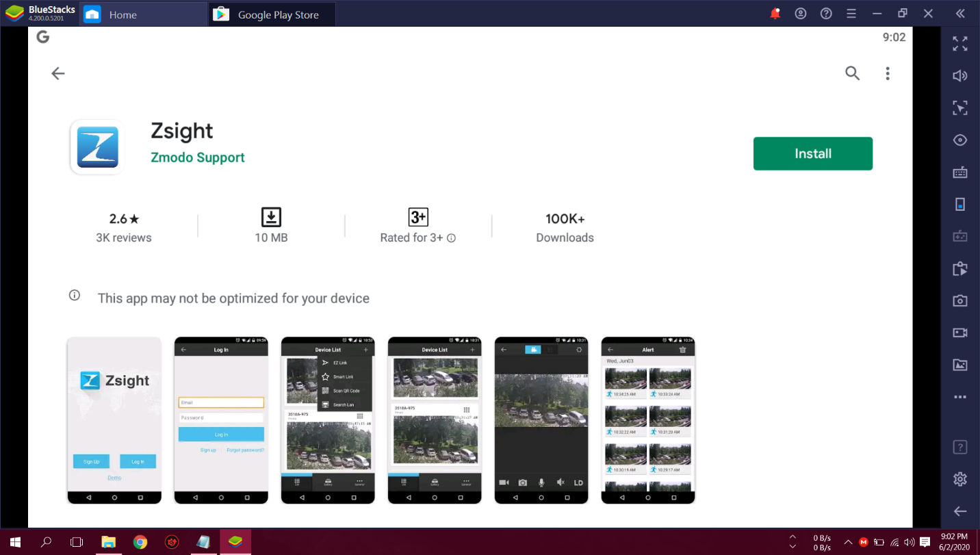Start screen recording from the sidebar
The width and height of the screenshot is (980, 555).
pos(960,333)
